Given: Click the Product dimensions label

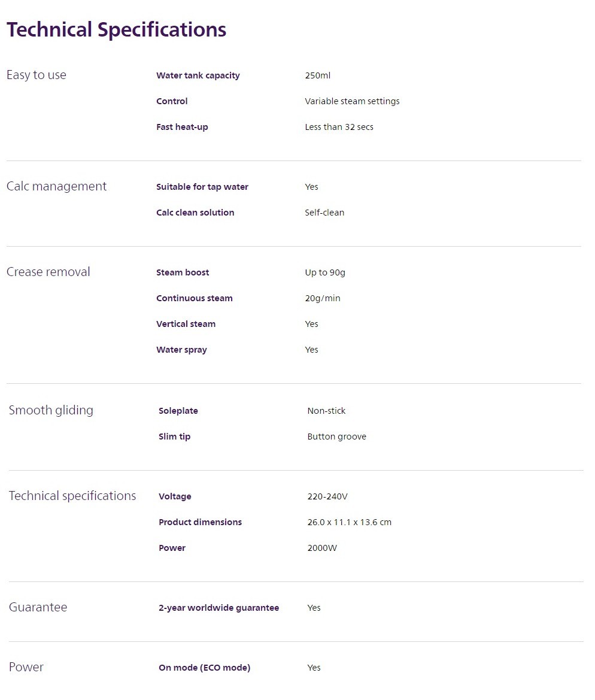Looking at the screenshot, I should (200, 522).
